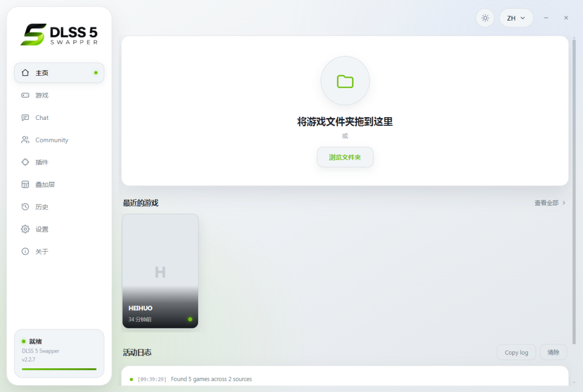Screen dimensions: 583x392
Task: Go to the 游戏 menu label
Action: (42, 95)
